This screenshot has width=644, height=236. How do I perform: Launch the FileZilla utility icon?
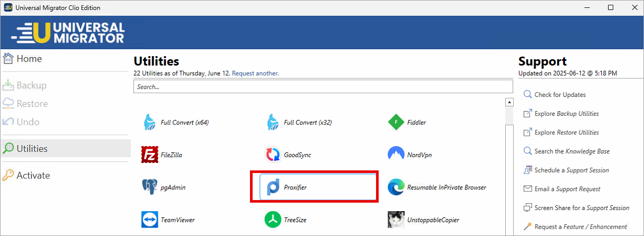(x=150, y=155)
